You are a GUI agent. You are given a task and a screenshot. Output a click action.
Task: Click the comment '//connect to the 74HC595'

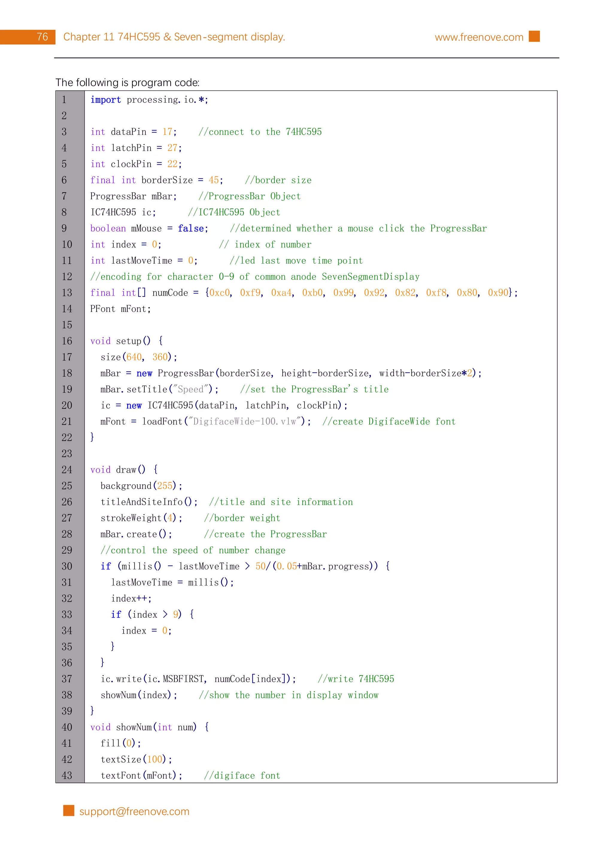click(x=260, y=132)
